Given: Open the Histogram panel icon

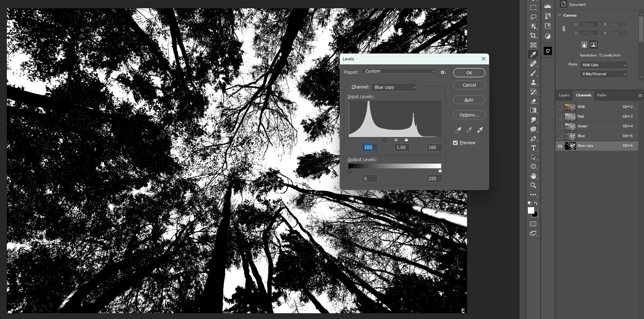Looking at the screenshot, I should pos(548,6).
